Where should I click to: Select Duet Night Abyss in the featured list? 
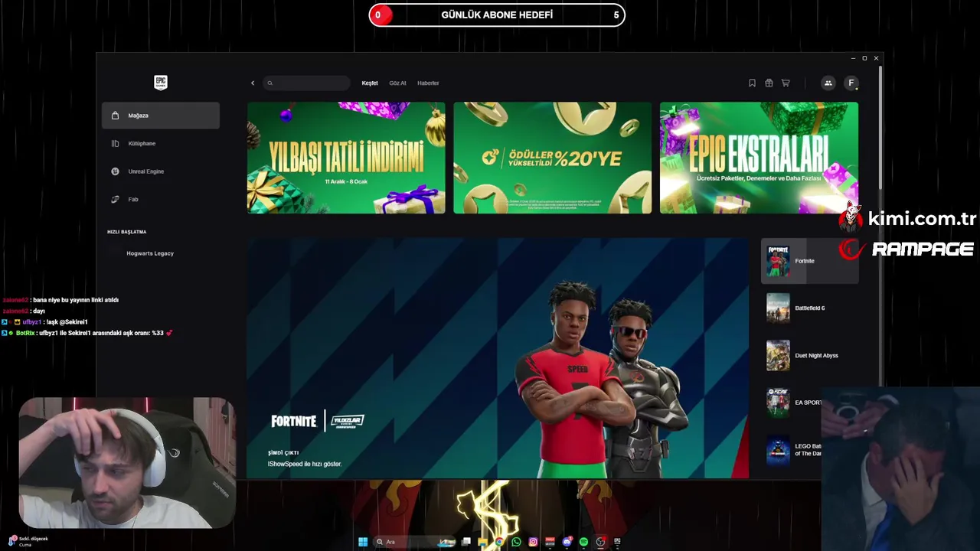[810, 355]
